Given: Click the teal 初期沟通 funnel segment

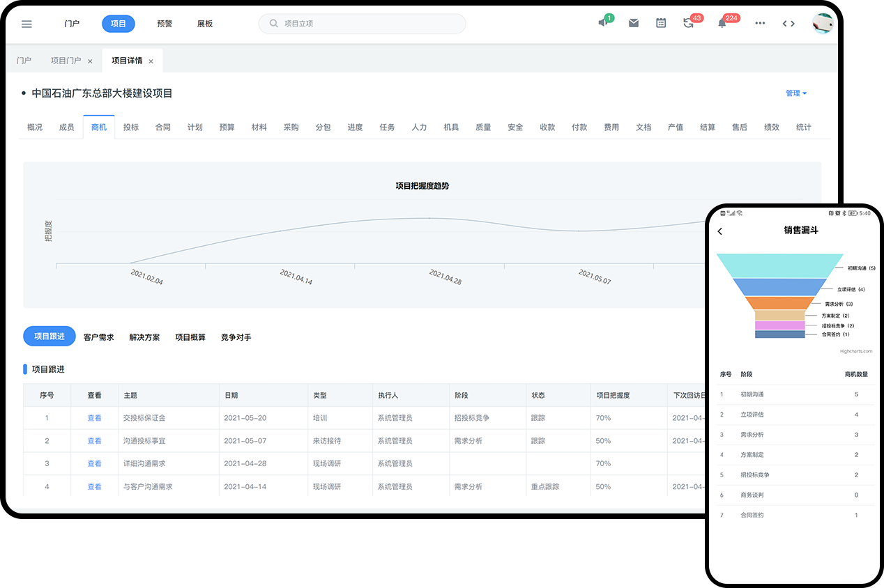Looking at the screenshot, I should [x=779, y=265].
